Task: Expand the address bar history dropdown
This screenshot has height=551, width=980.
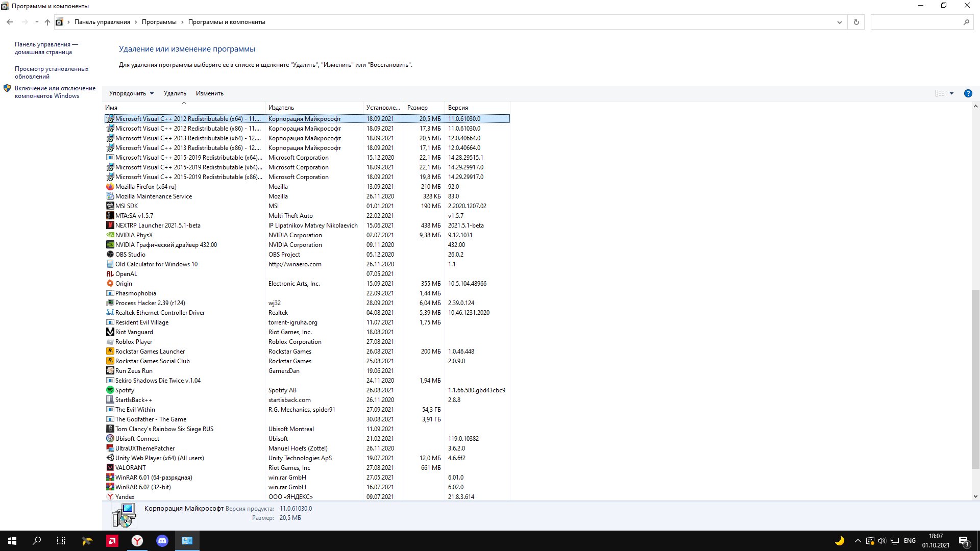Action: click(x=839, y=22)
